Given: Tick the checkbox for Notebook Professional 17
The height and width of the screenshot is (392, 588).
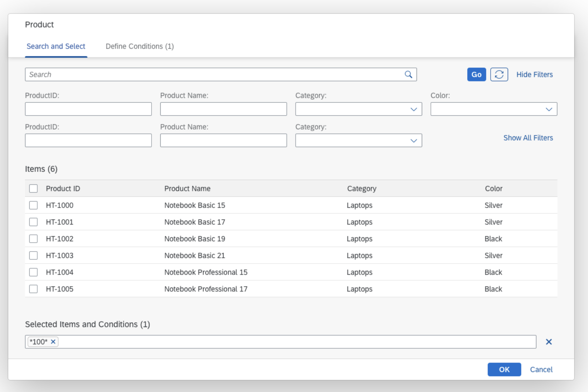Looking at the screenshot, I should pyautogui.click(x=33, y=289).
